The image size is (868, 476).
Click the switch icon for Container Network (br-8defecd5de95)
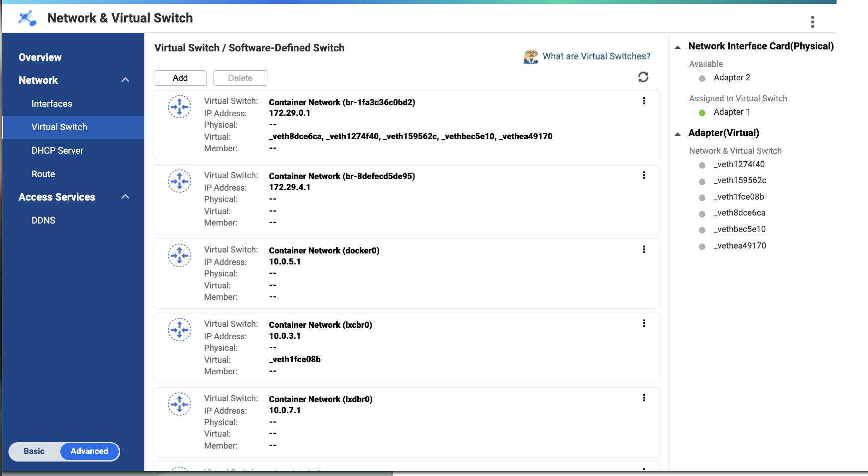pos(180,181)
